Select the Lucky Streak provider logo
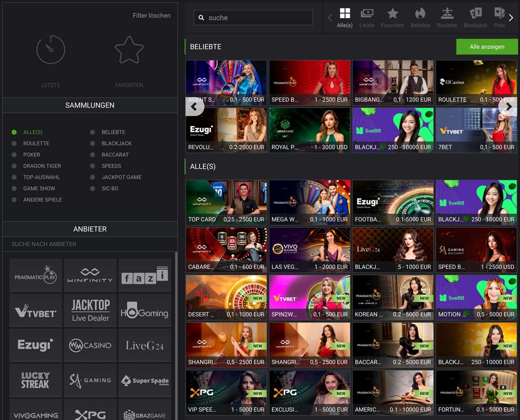This screenshot has width=520, height=420. tap(36, 380)
